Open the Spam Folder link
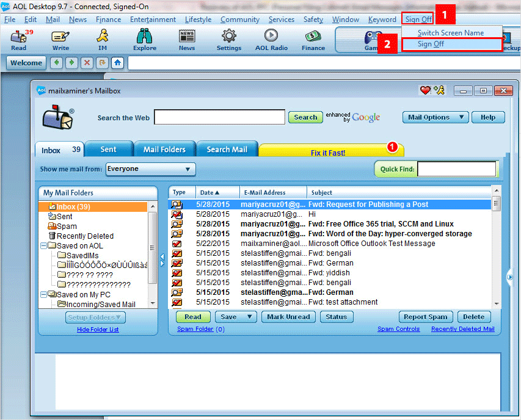This screenshot has height=420, width=521. click(195, 328)
